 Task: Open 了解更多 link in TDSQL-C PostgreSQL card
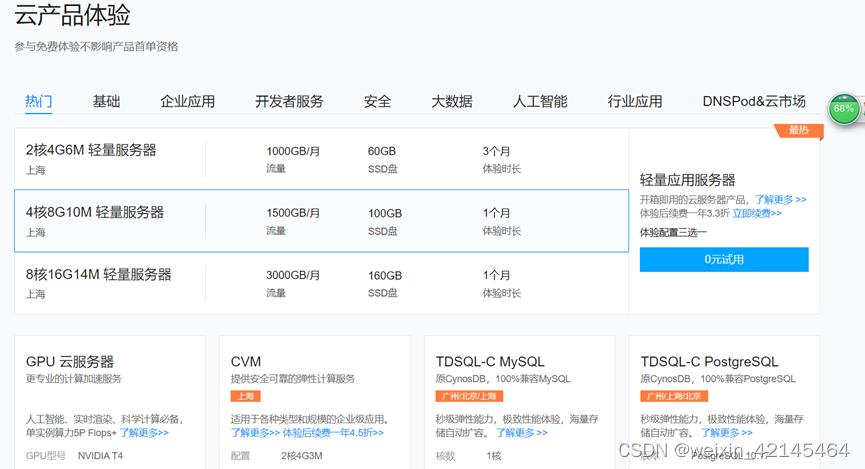(x=727, y=433)
